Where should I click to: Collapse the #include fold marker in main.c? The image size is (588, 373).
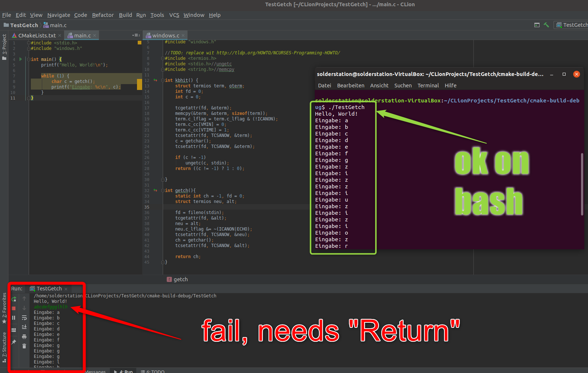tap(29, 43)
